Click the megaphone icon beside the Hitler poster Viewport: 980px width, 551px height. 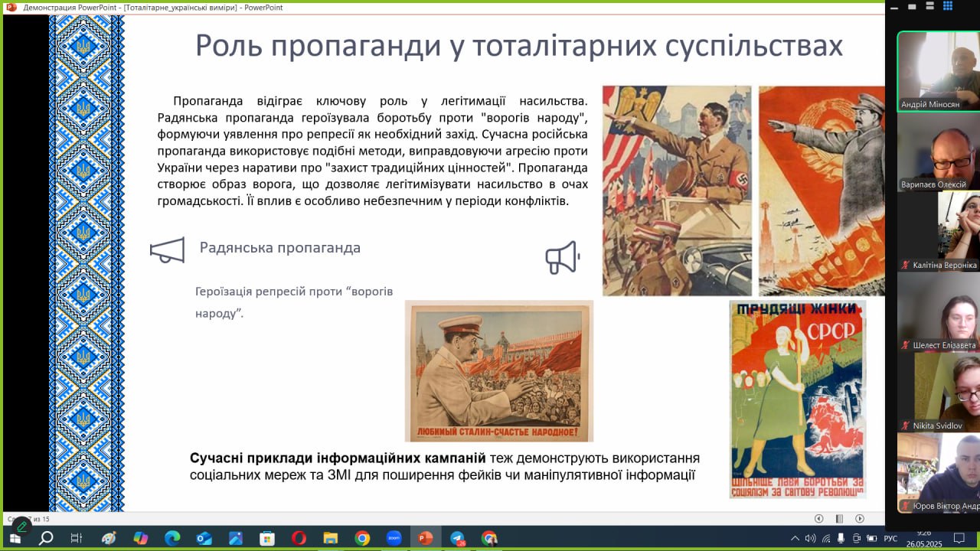pyautogui.click(x=563, y=258)
